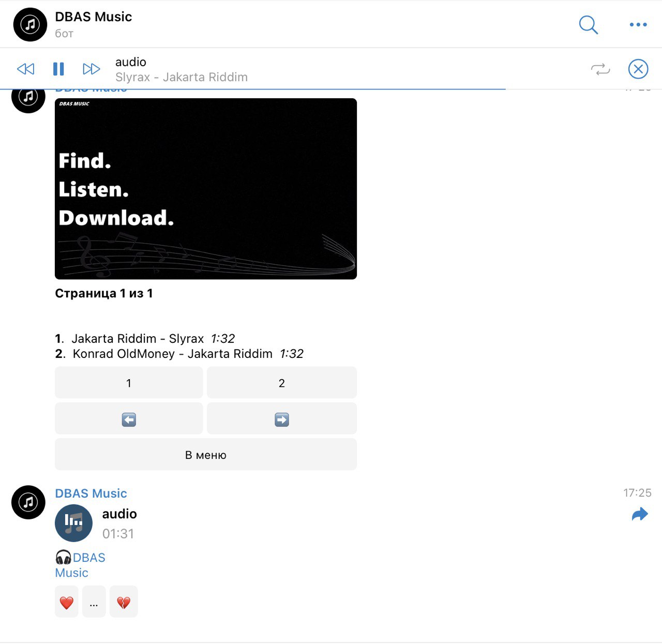Open DBAS Music profile from header avatar
The height and width of the screenshot is (644, 662).
pos(30,24)
